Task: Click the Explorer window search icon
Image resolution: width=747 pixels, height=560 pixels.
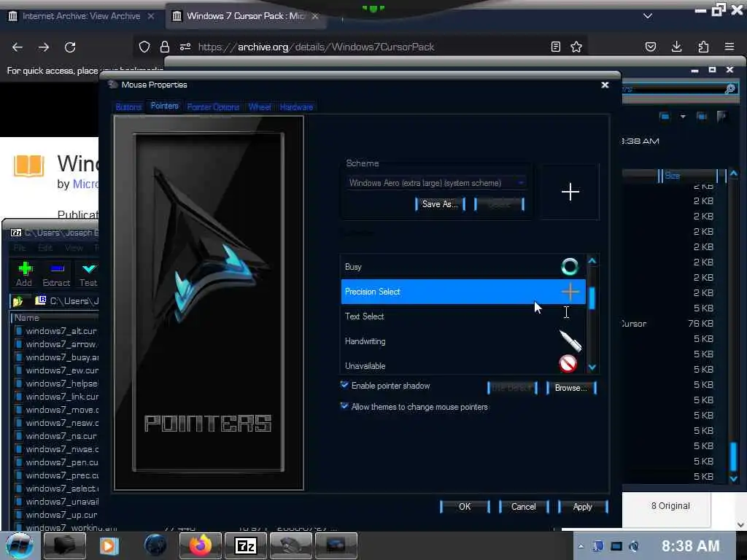Action: 729,88
